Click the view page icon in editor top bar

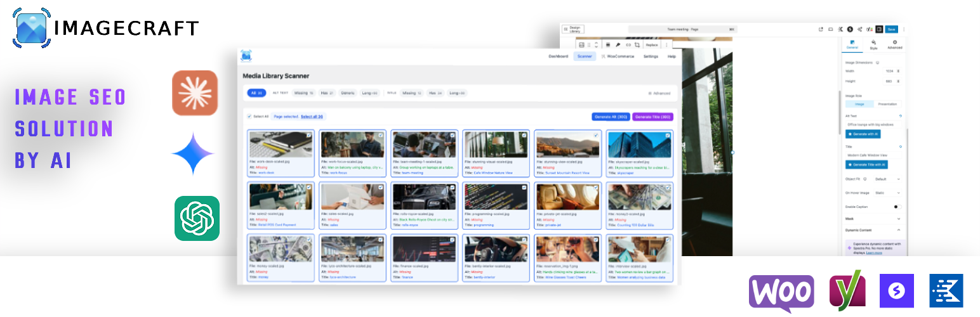pos(821,29)
